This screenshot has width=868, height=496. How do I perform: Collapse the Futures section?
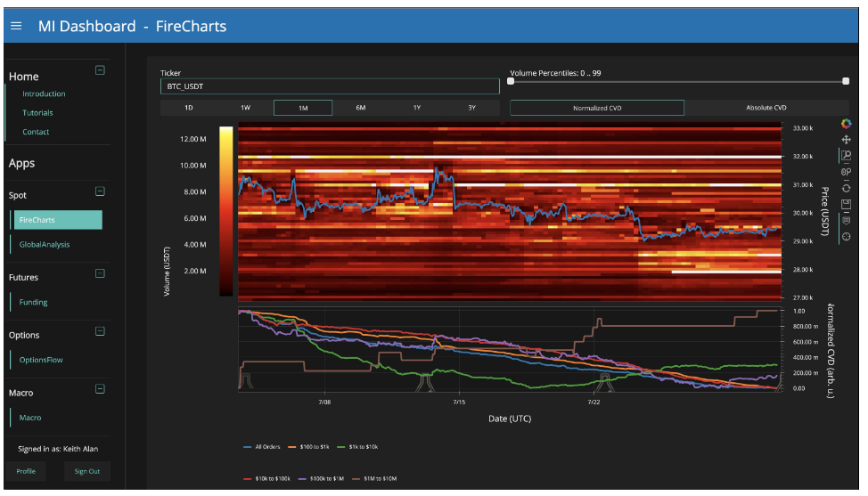(x=100, y=273)
